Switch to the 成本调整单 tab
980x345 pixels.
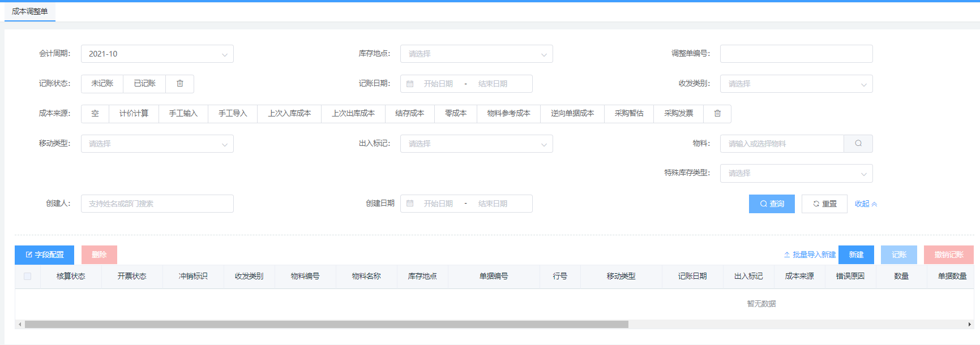coord(30,11)
